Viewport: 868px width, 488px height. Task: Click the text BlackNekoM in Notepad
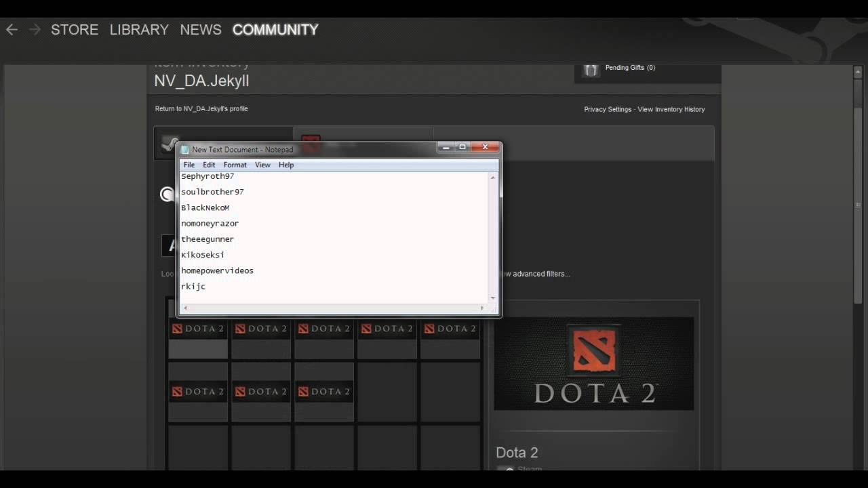pyautogui.click(x=205, y=207)
